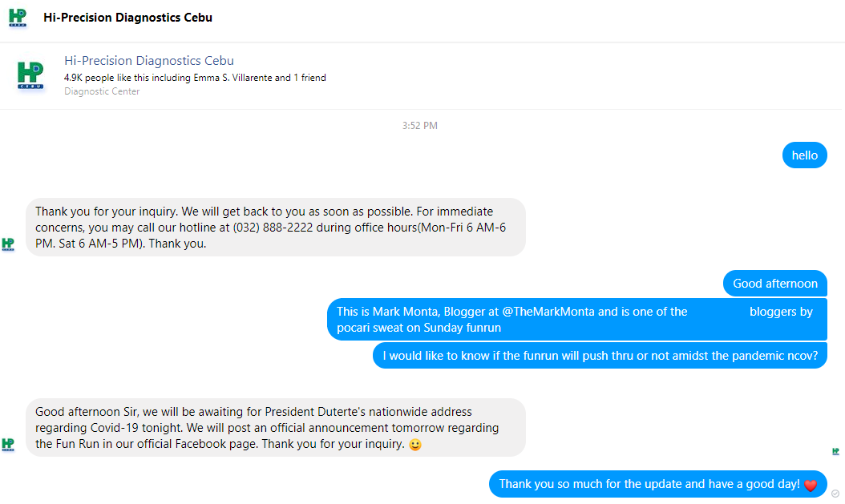The width and height of the screenshot is (845, 504).
Task: Click the 'Thank you so much for the update' bubble
Action: (x=658, y=484)
